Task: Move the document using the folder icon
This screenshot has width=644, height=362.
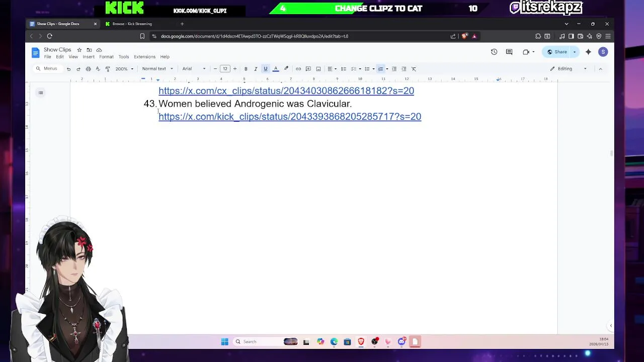Action: click(x=89, y=50)
